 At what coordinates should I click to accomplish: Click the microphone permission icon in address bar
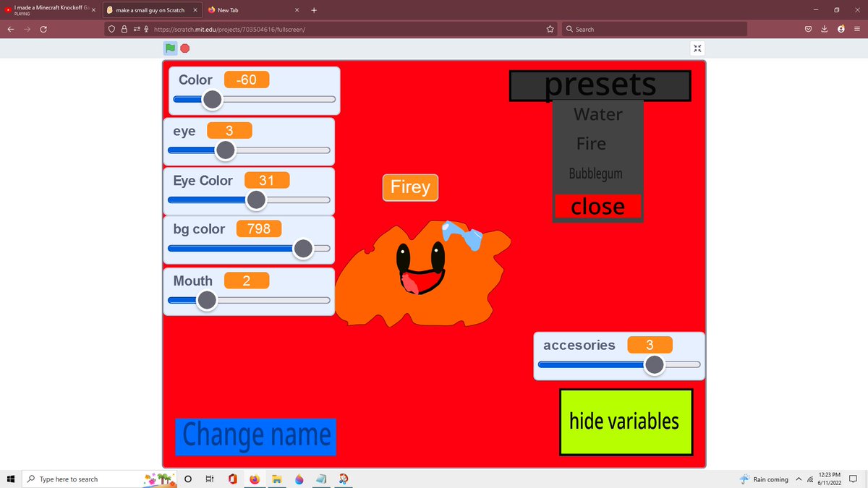(147, 29)
